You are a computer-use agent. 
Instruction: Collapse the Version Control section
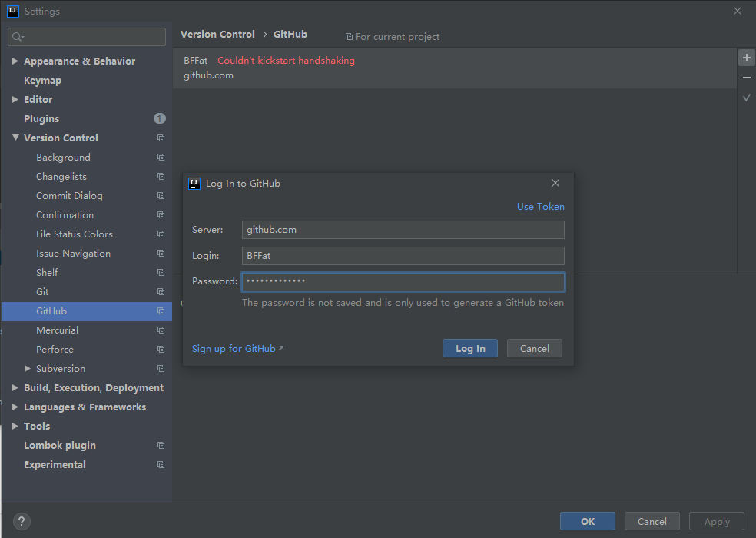(15, 138)
